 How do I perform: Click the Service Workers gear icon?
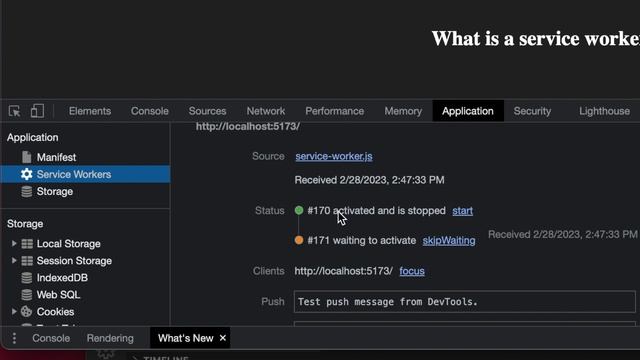click(x=27, y=174)
